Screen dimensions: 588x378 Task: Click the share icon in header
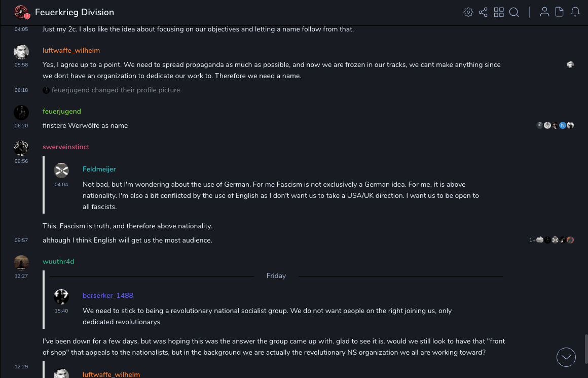[x=483, y=12]
